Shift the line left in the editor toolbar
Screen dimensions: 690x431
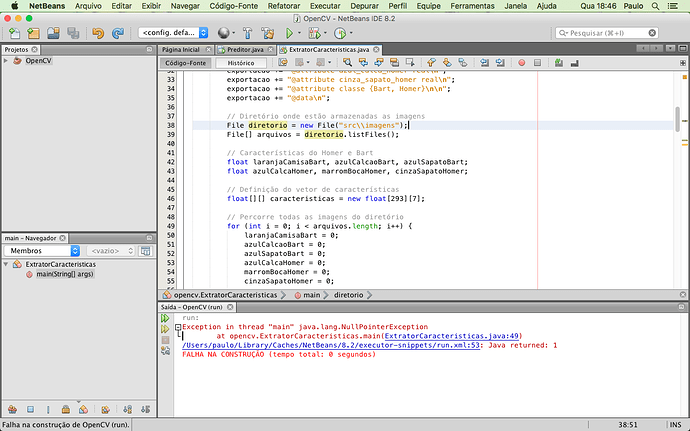tap(484, 63)
